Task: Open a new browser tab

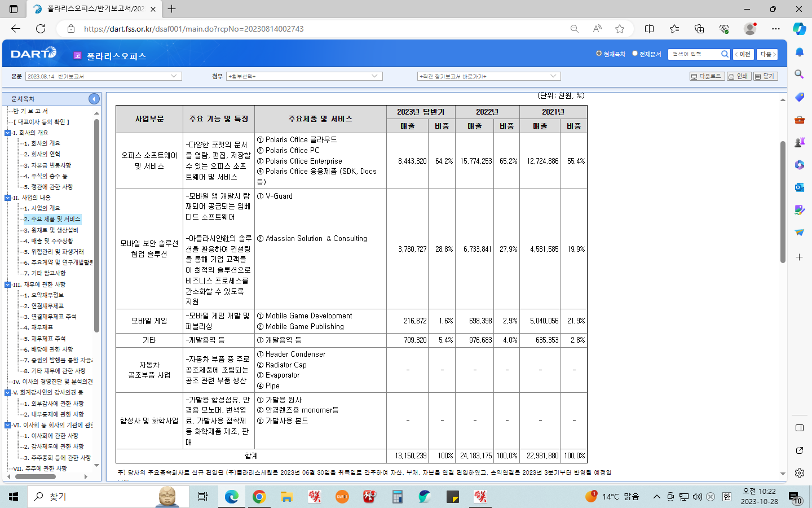Action: pos(172,9)
